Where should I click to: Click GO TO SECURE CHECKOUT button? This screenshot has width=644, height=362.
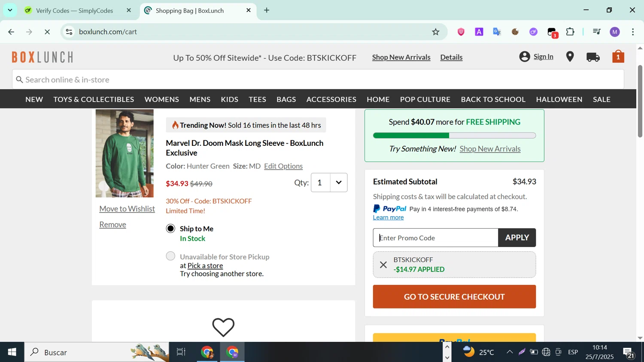tap(454, 297)
